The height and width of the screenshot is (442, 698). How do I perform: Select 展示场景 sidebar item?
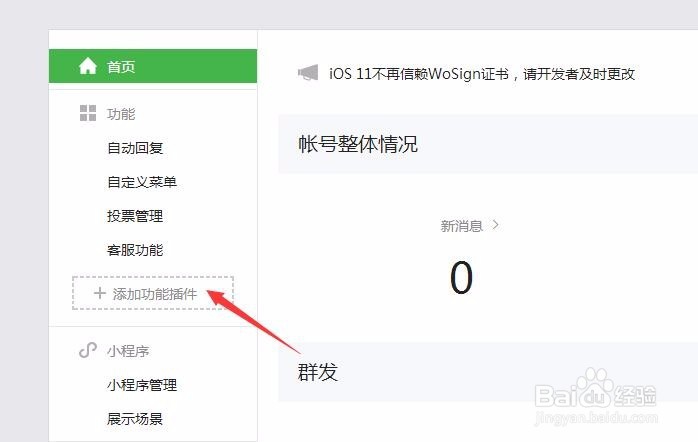(x=135, y=419)
